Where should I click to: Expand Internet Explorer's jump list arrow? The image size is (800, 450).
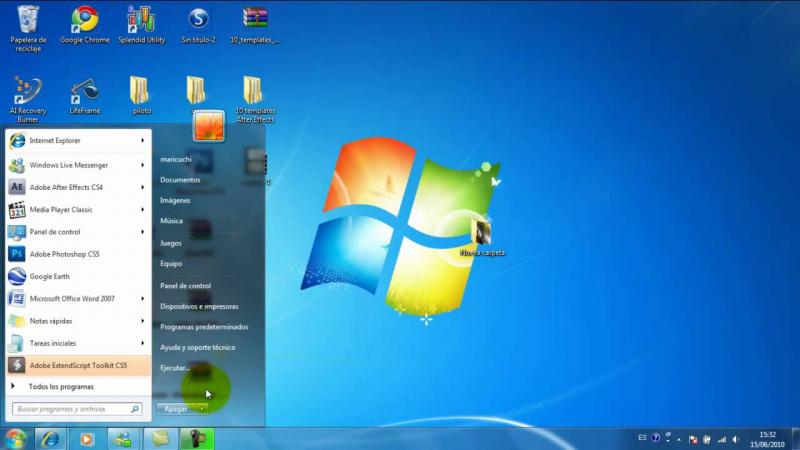point(144,141)
